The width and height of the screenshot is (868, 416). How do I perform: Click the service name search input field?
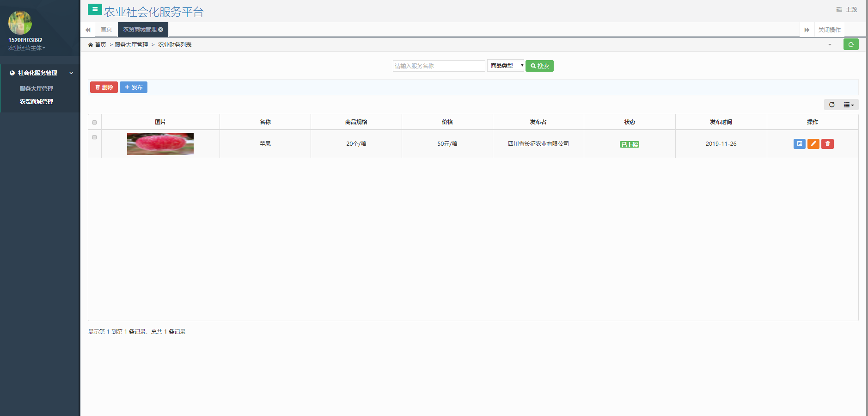pos(439,66)
